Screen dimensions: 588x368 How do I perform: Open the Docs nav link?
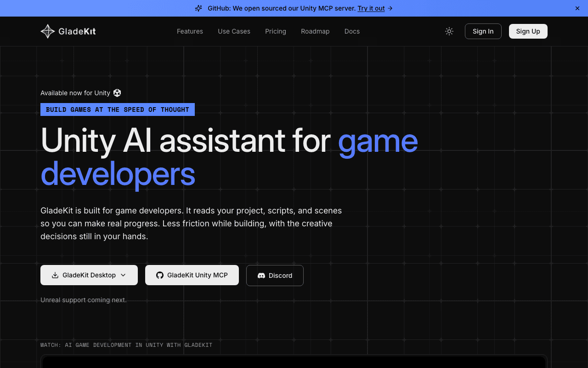(352, 31)
